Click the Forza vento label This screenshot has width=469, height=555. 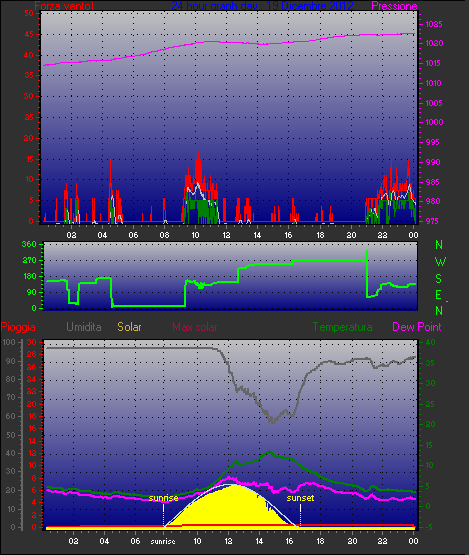(64, 6)
